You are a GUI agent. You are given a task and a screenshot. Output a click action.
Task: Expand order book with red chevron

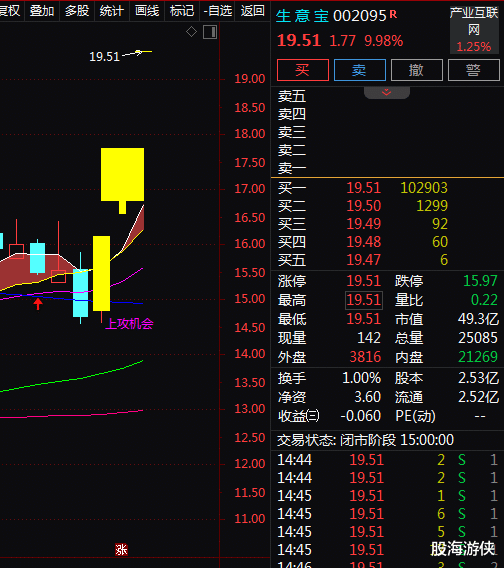pyautogui.click(x=387, y=92)
